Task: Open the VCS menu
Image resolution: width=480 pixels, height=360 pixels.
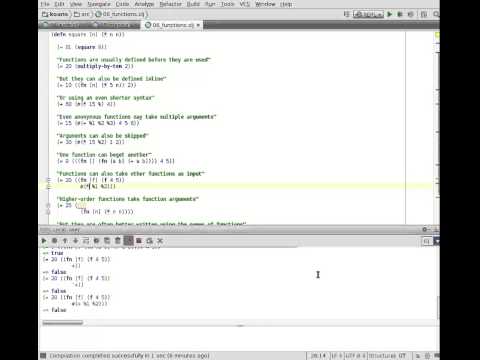Action: click(245, 4)
